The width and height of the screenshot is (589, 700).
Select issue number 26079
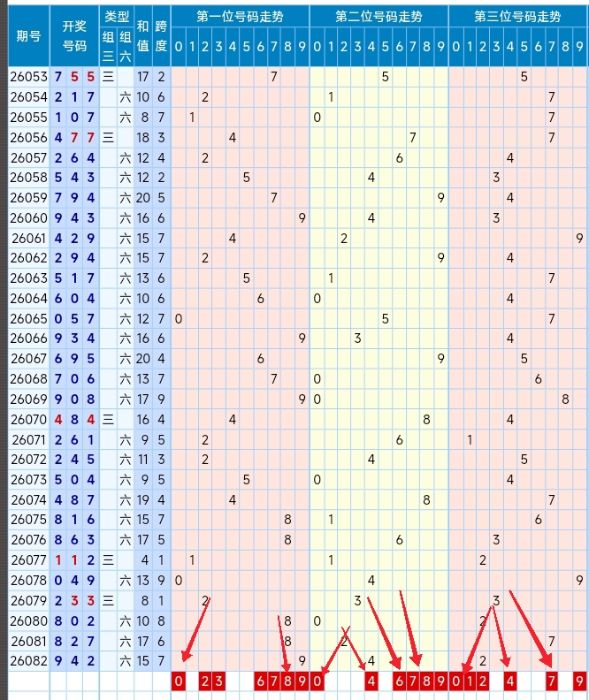[x=28, y=601]
